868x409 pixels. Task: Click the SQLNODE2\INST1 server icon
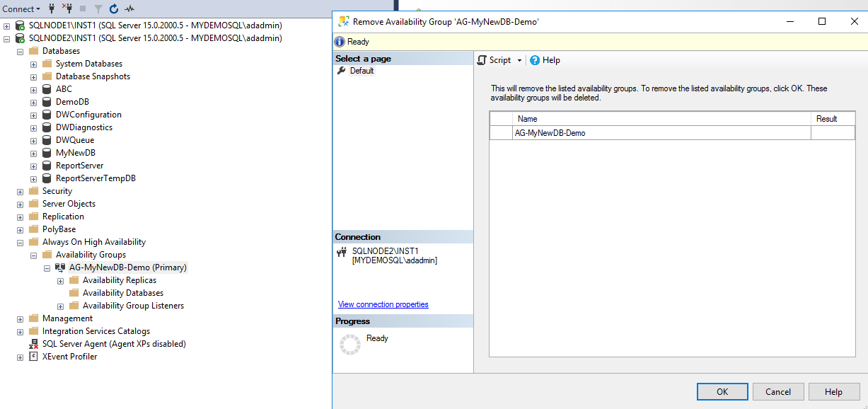tap(21, 38)
